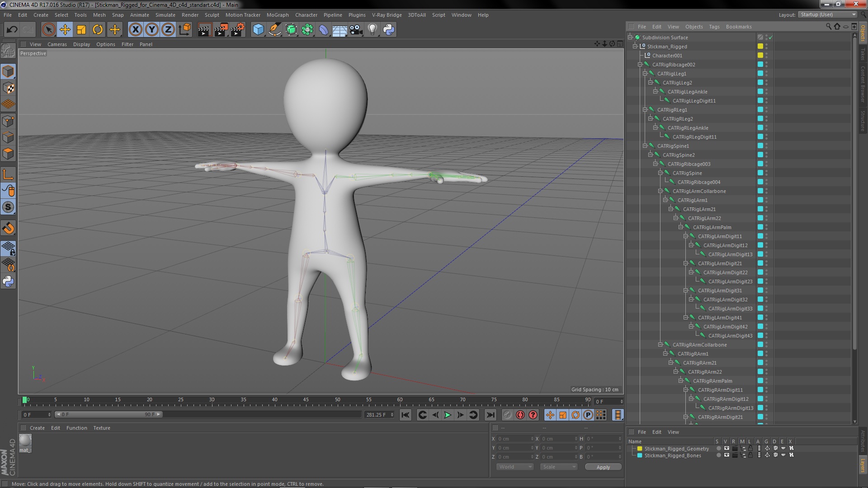Screen dimensions: 868x488
Task: Open the Object Manager Tags menu
Action: [x=714, y=27]
